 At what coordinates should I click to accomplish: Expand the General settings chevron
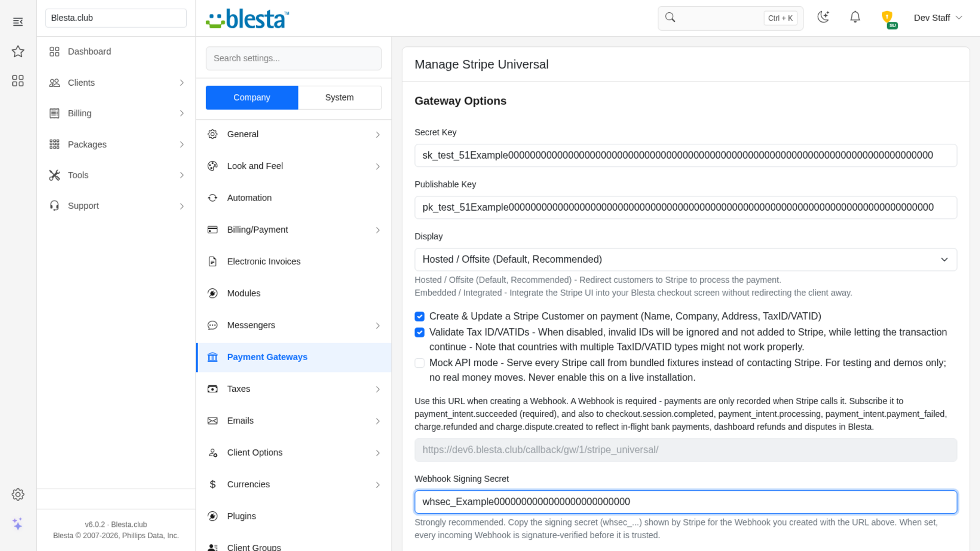point(378,135)
